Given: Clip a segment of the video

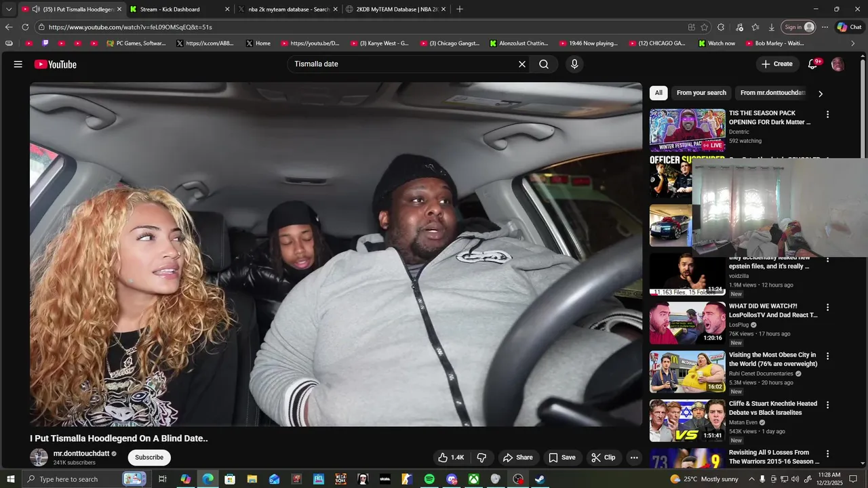Looking at the screenshot, I should [604, 457].
